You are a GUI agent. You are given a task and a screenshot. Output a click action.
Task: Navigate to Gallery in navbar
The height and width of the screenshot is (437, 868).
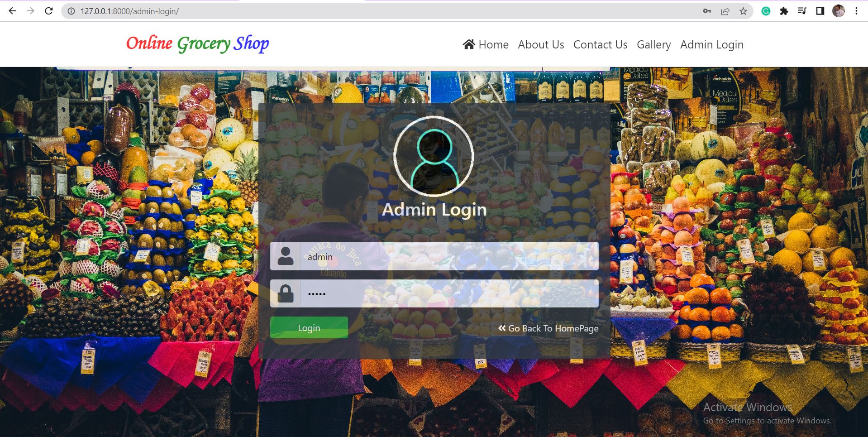tap(653, 44)
